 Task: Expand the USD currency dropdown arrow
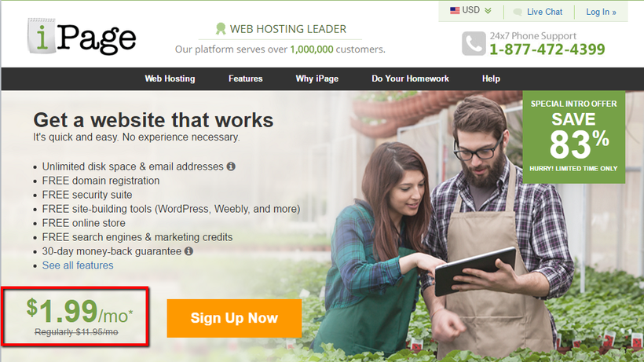(x=488, y=11)
